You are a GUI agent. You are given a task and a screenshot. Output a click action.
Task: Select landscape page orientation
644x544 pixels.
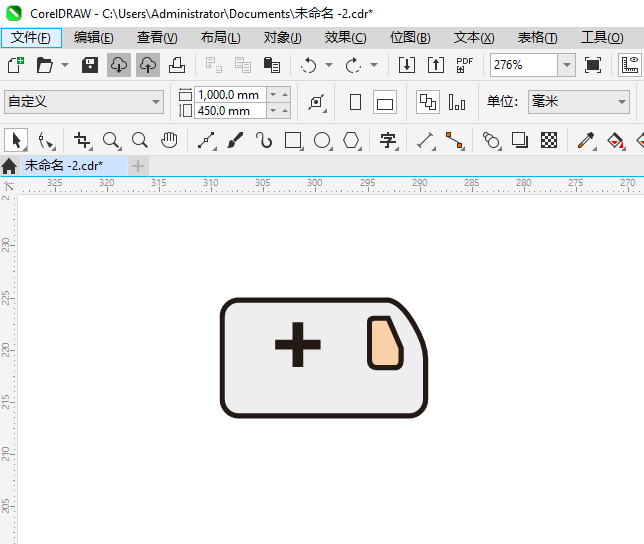click(x=385, y=102)
